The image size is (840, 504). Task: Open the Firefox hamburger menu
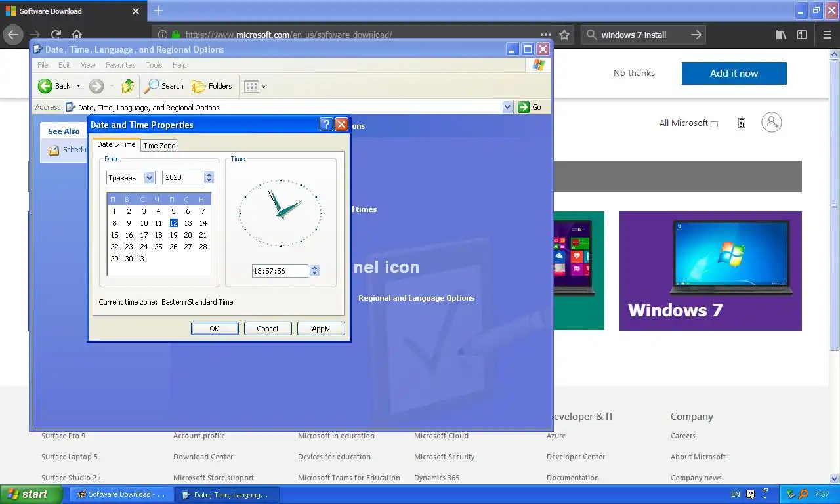[826, 35]
